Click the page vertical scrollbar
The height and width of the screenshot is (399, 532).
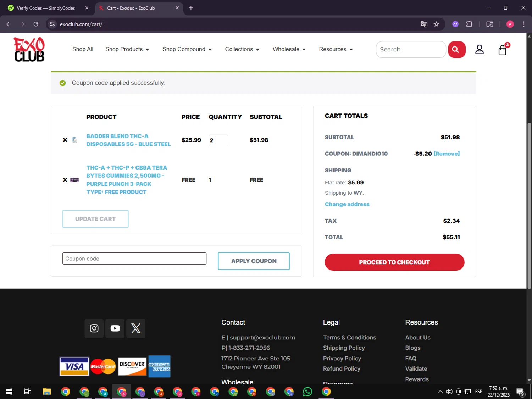[x=529, y=206]
